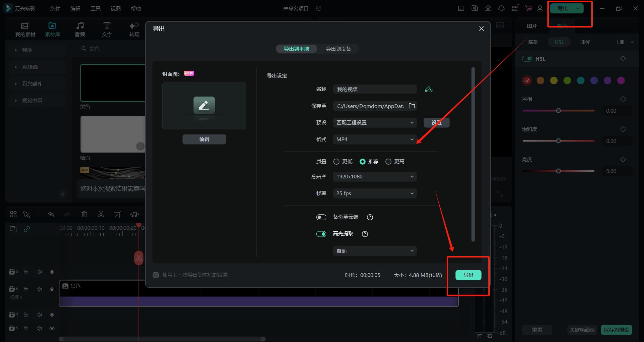Screen dimensions: 644x342
Task: Click the delete trash icon in timeline toolbar
Action: click(x=84, y=214)
